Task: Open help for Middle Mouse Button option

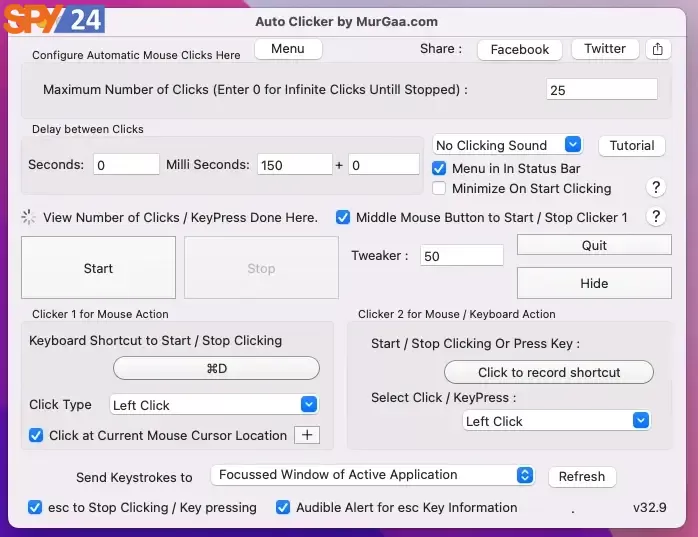Action: pyautogui.click(x=656, y=217)
